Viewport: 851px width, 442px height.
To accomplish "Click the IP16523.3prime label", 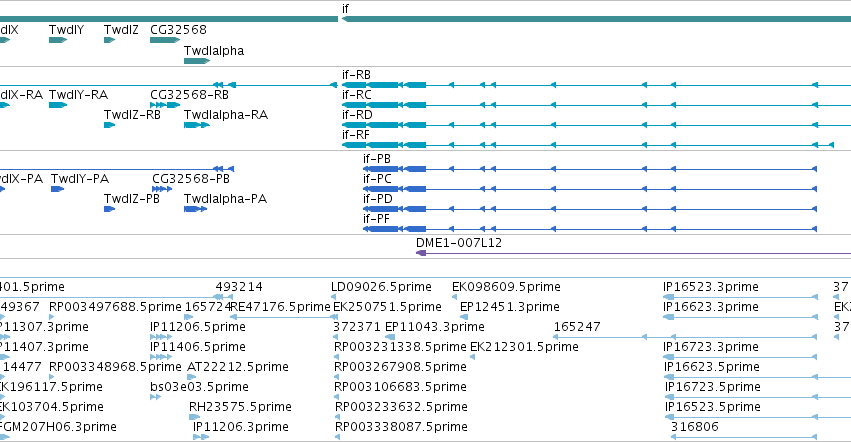I will click(710, 287).
